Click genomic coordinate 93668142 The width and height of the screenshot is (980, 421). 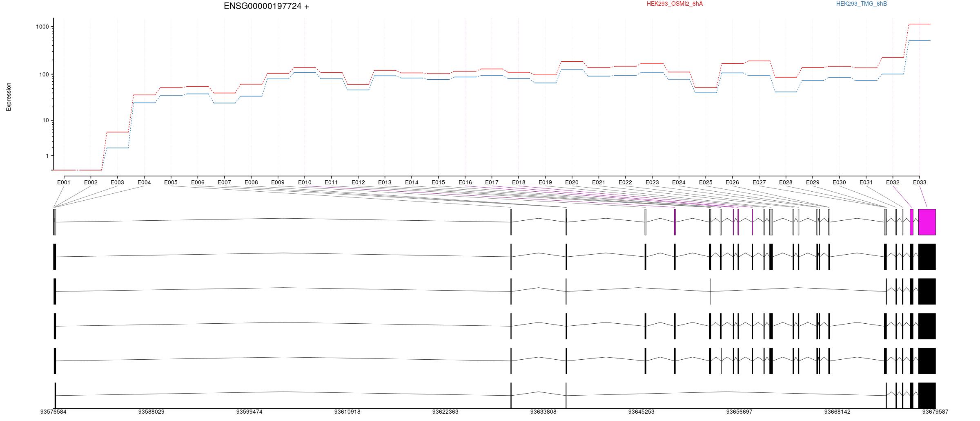[837, 412]
